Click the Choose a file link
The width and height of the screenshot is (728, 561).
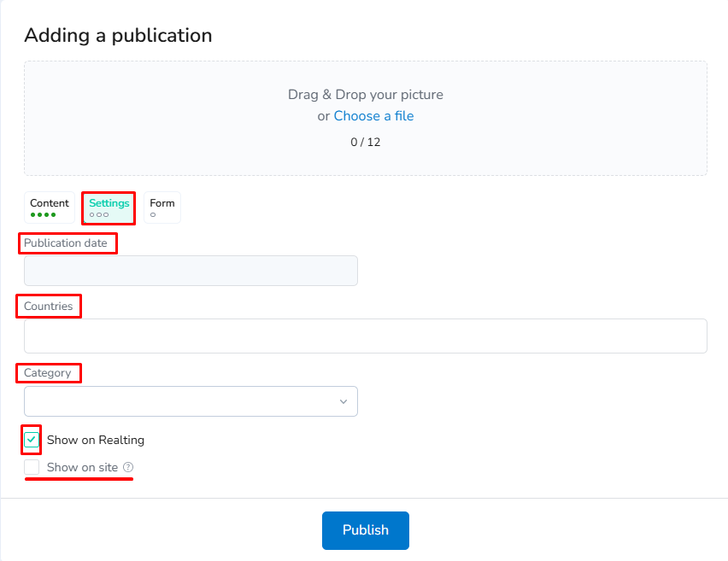coord(373,116)
